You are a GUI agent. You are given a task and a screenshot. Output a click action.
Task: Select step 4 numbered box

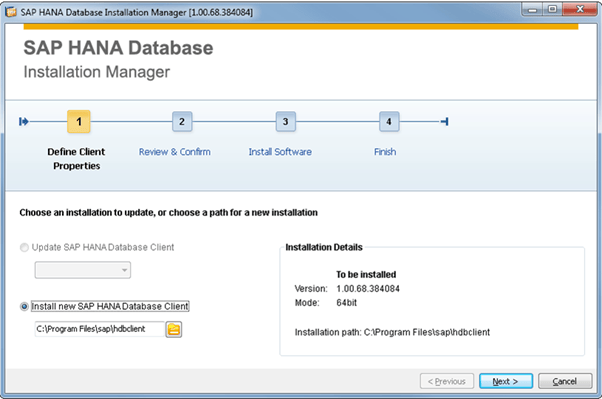click(x=389, y=122)
